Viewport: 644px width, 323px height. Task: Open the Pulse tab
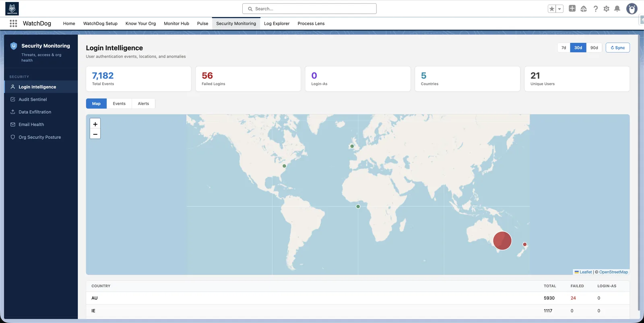click(202, 23)
